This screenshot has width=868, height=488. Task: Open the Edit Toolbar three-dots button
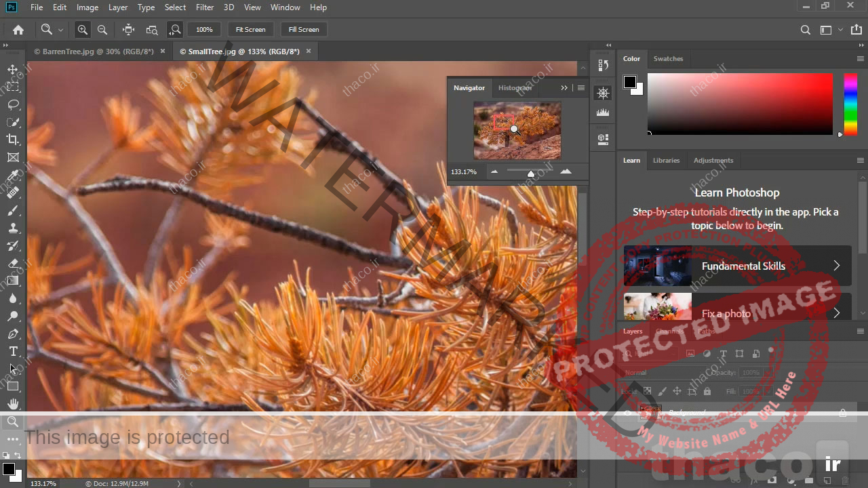(x=13, y=440)
